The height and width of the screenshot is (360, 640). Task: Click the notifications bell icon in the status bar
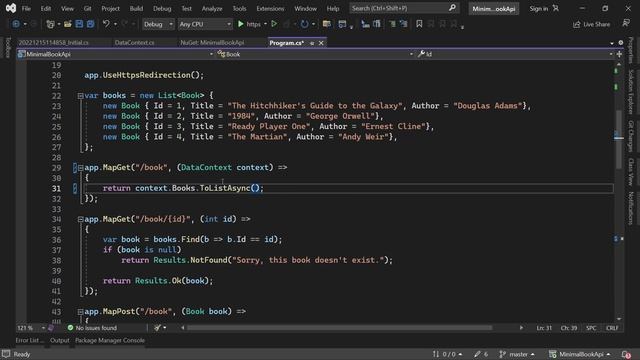pos(626,354)
